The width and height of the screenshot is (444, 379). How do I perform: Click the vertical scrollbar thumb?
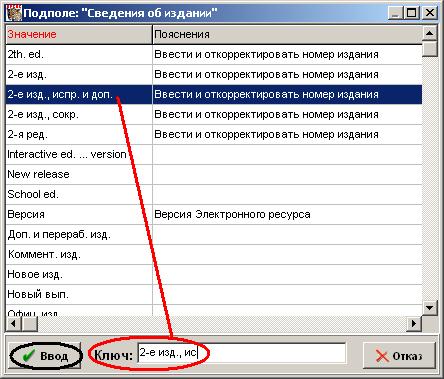tap(430, 49)
